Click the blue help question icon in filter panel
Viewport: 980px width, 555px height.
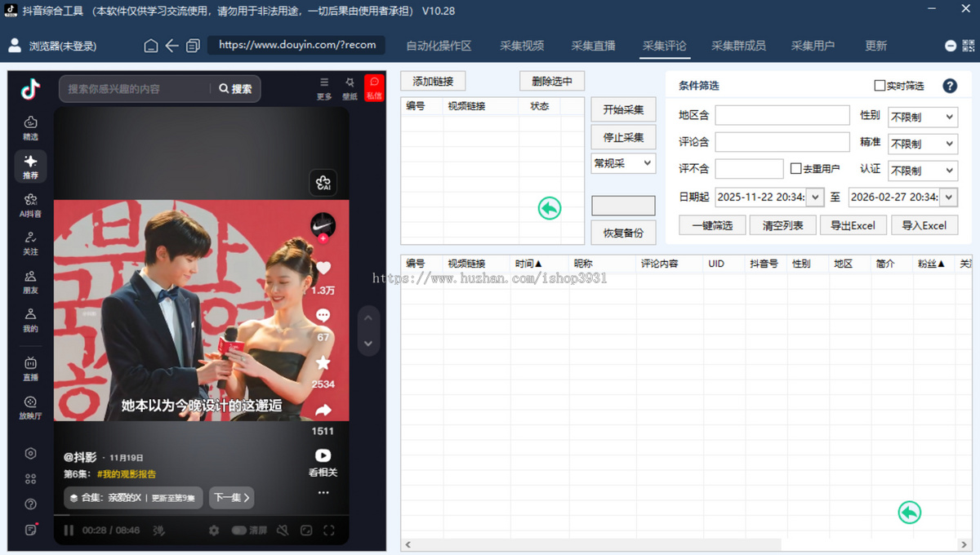(x=950, y=86)
